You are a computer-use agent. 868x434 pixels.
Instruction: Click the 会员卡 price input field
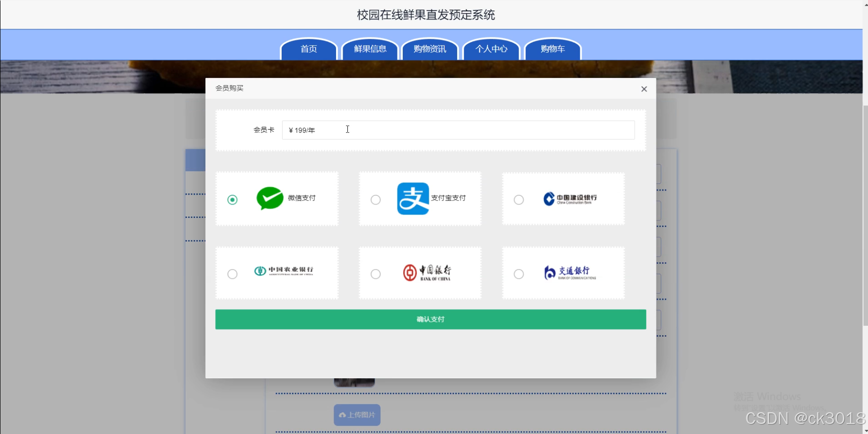(x=458, y=130)
